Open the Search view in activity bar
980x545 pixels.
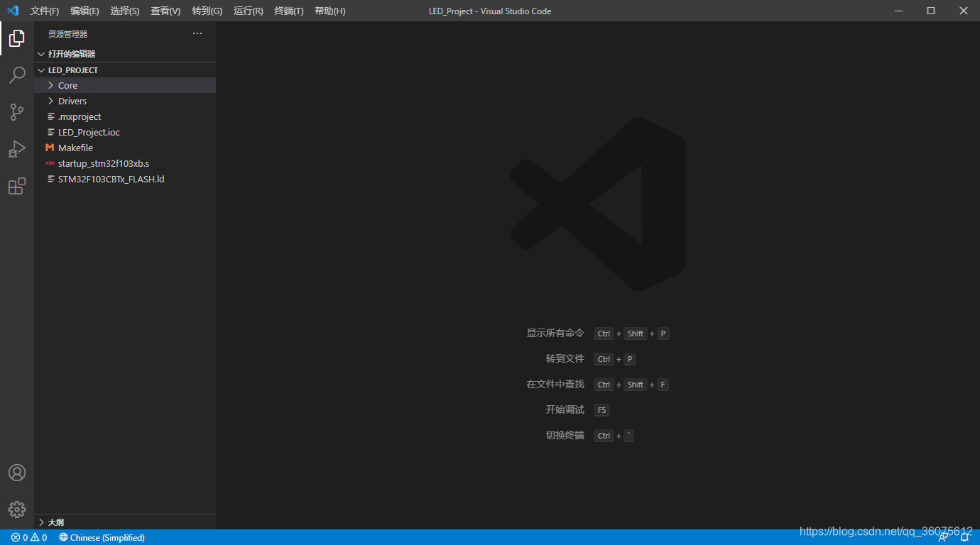(17, 75)
